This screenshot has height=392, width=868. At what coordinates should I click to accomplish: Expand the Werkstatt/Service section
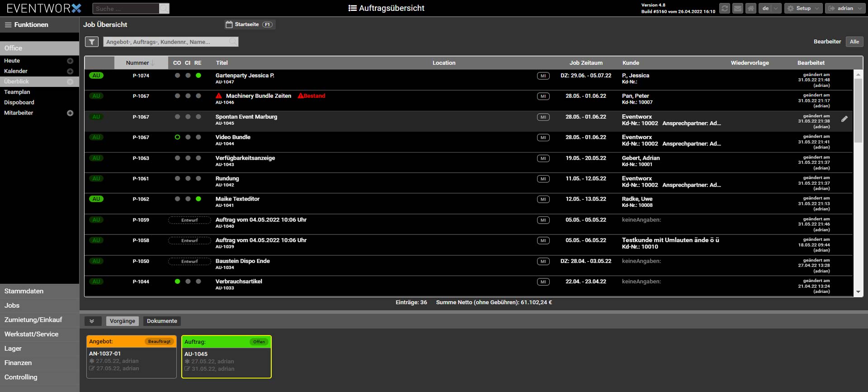[x=39, y=334]
